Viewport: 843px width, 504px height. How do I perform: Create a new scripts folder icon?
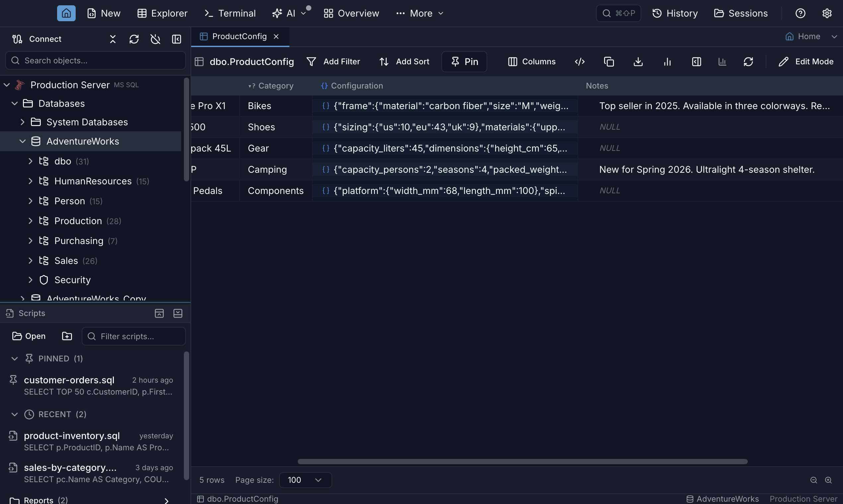point(67,336)
